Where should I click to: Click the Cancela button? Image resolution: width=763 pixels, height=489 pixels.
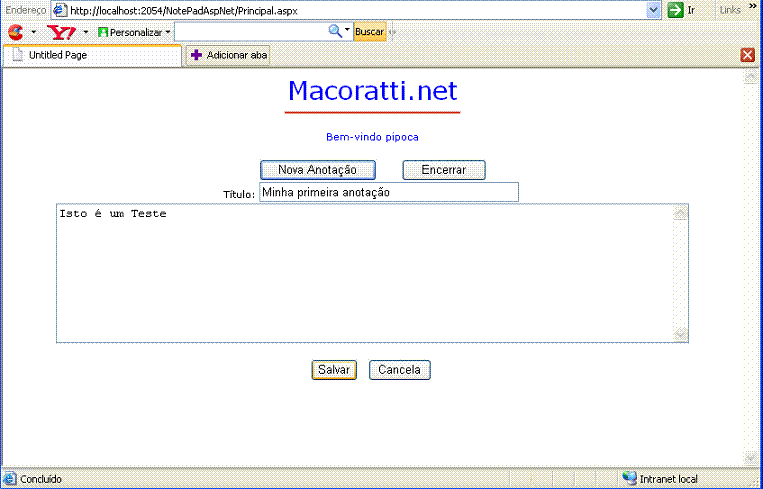[400, 370]
